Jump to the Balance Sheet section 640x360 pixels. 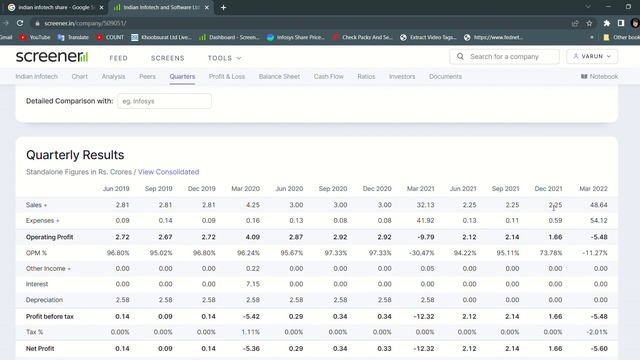pos(279,76)
